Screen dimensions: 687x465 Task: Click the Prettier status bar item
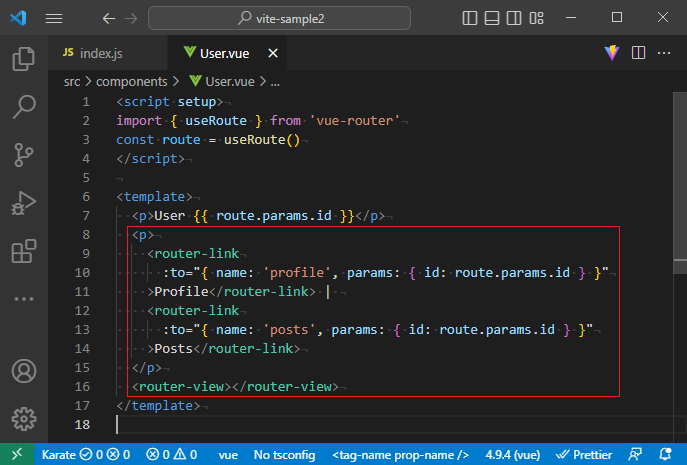point(584,454)
